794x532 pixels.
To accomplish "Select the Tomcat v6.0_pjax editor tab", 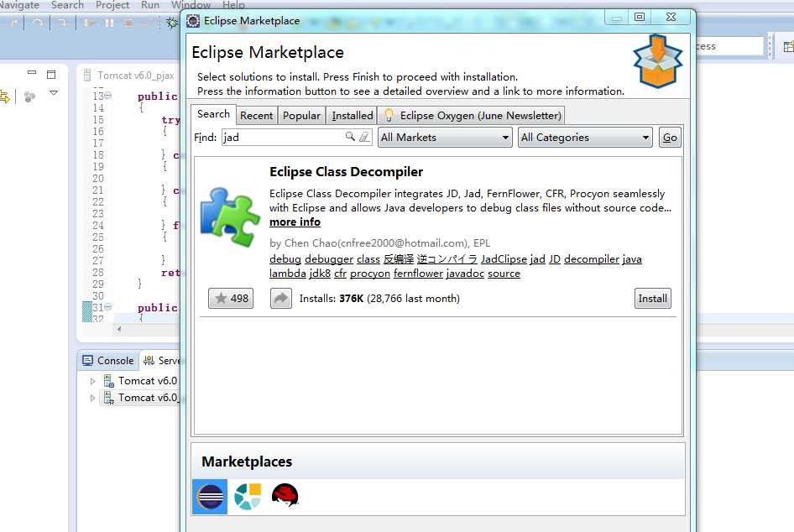I will [130, 76].
